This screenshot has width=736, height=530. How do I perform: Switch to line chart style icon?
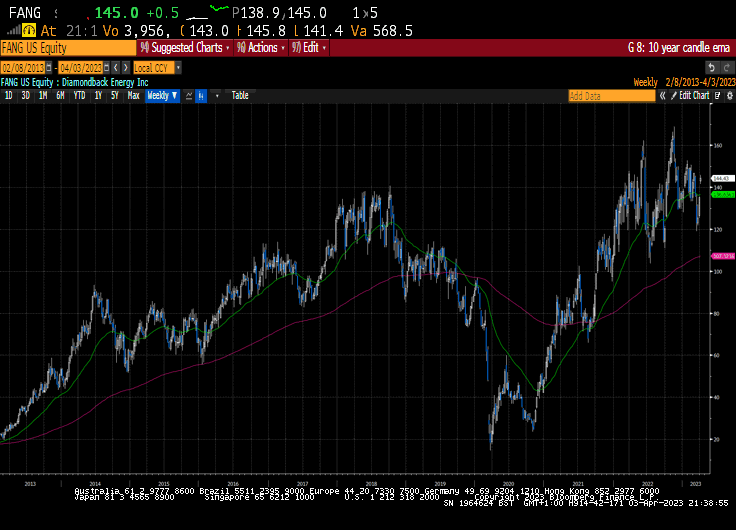189,96
